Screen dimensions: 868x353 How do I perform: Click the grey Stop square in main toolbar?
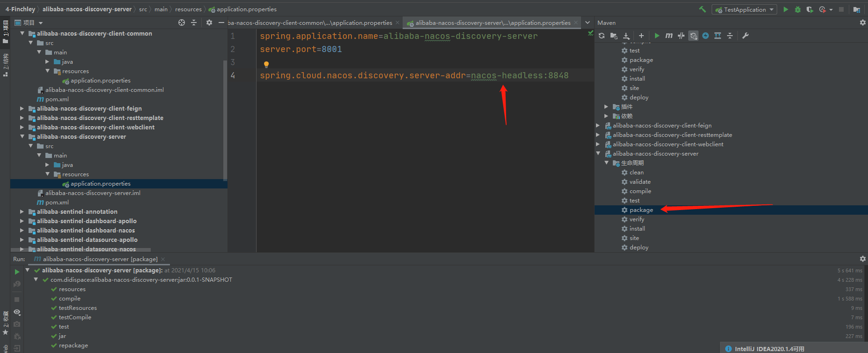pyautogui.click(x=841, y=9)
